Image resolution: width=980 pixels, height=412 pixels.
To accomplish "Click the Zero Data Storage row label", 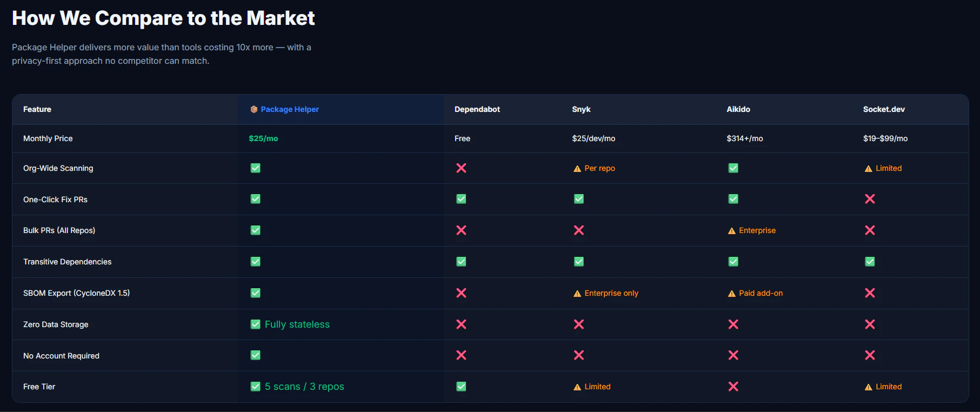I will point(56,324).
